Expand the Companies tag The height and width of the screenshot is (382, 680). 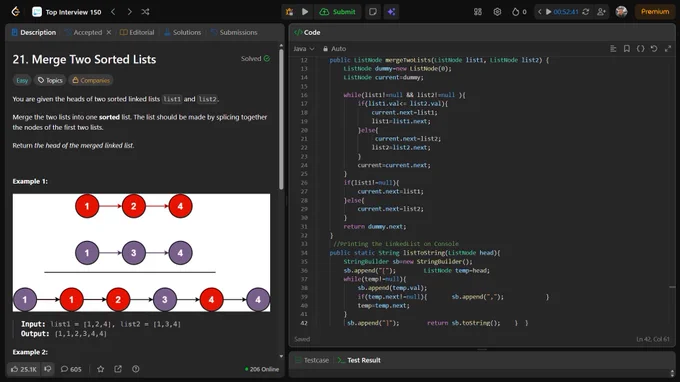click(91, 80)
